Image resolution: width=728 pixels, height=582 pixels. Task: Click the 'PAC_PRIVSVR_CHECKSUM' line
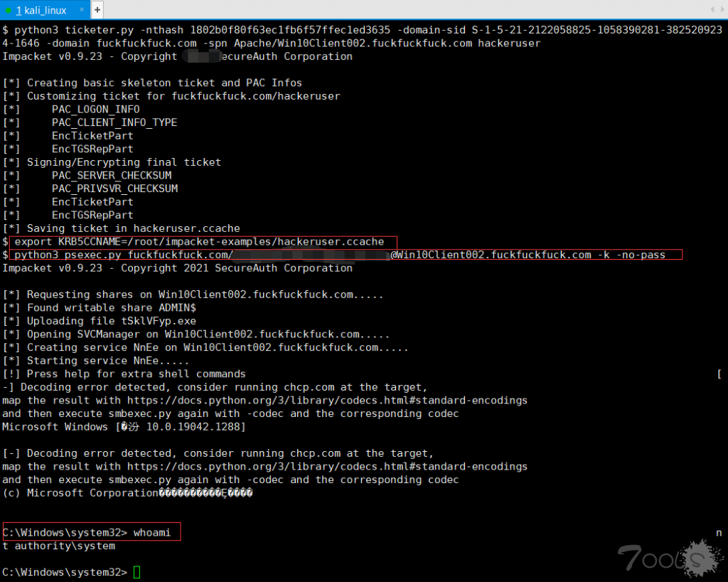tap(114, 189)
